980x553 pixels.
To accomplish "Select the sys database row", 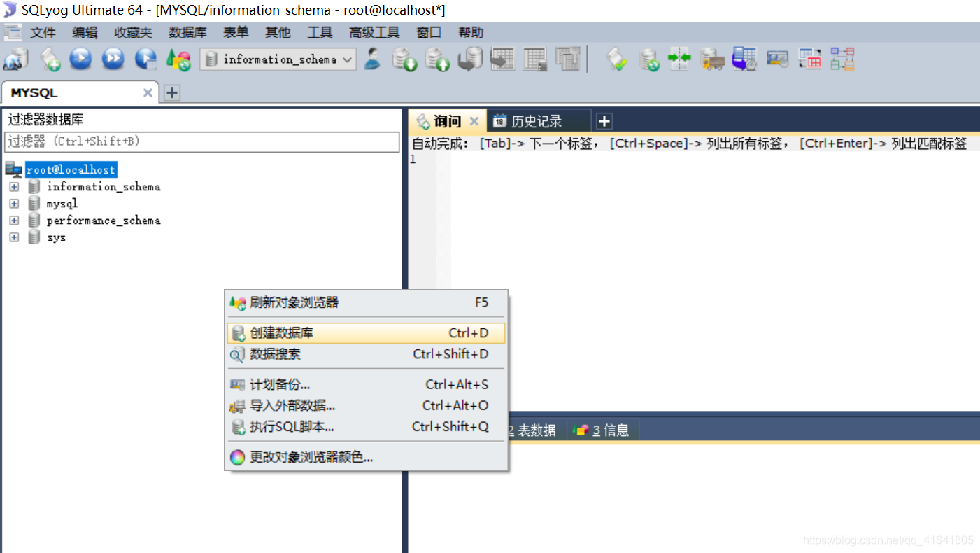I will click(56, 237).
